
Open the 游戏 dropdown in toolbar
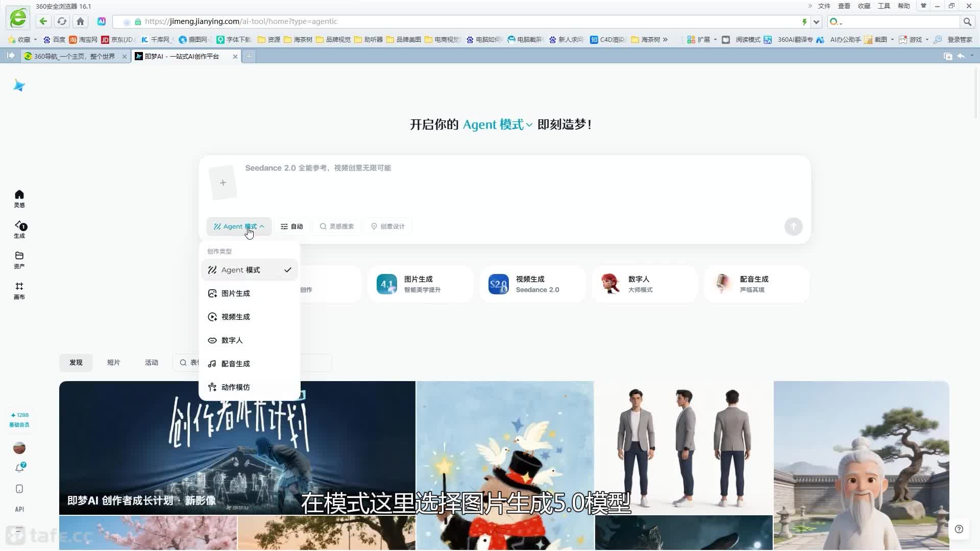914,39
